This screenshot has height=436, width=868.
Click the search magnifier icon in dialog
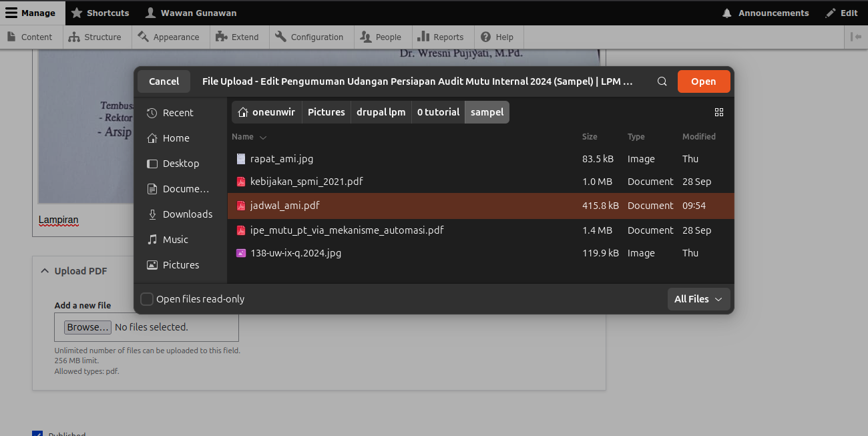pos(662,81)
